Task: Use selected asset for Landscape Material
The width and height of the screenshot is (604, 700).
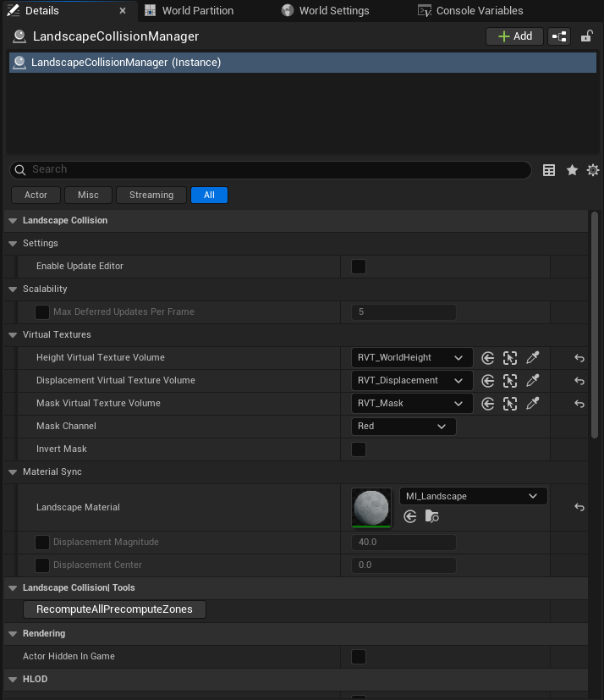Action: pyautogui.click(x=410, y=516)
